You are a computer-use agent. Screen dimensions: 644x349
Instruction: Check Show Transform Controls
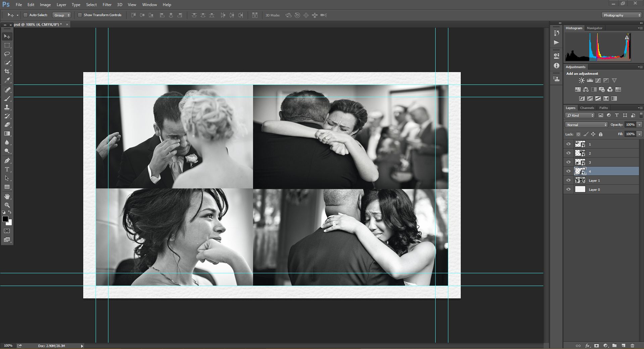[x=80, y=15]
